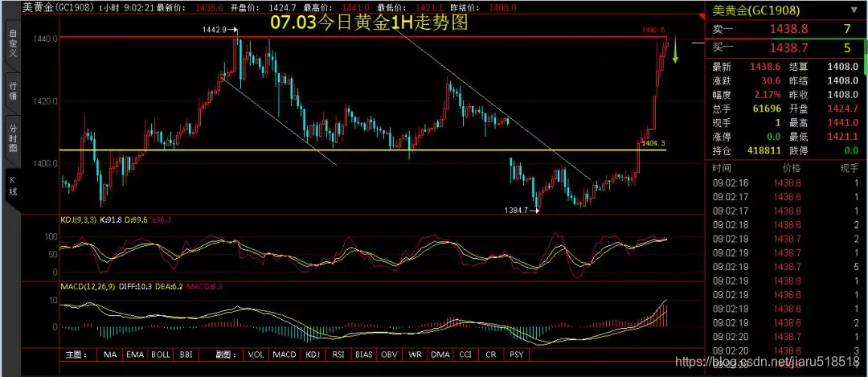Screen dimensions: 868x377
Task: Open the 自定义 side tab
Action: tap(13, 43)
